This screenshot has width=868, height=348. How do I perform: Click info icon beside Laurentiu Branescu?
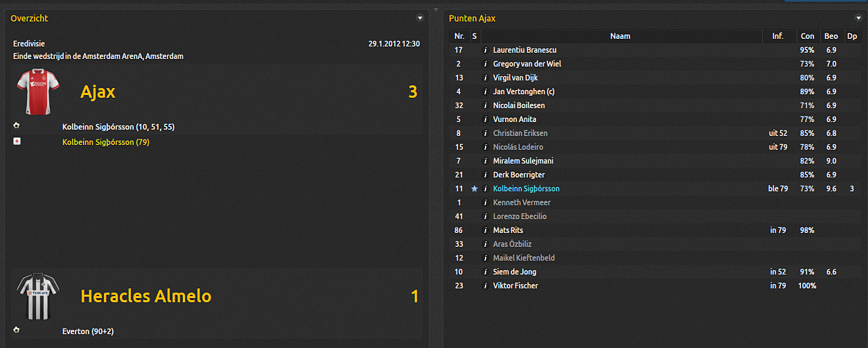point(486,50)
